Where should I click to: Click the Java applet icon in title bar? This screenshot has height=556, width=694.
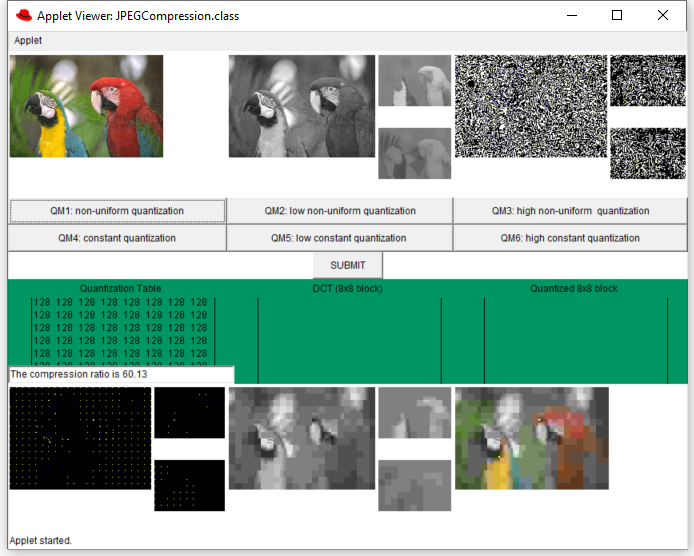[24, 15]
